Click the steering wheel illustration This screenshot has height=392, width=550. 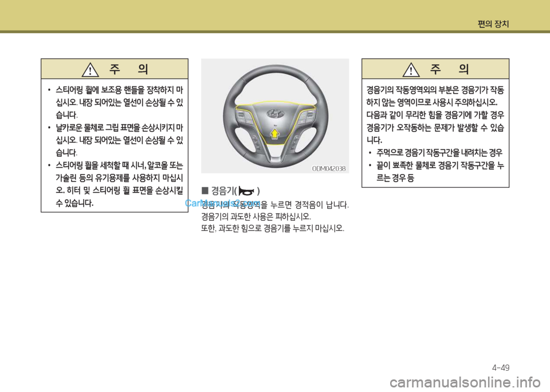click(276, 117)
